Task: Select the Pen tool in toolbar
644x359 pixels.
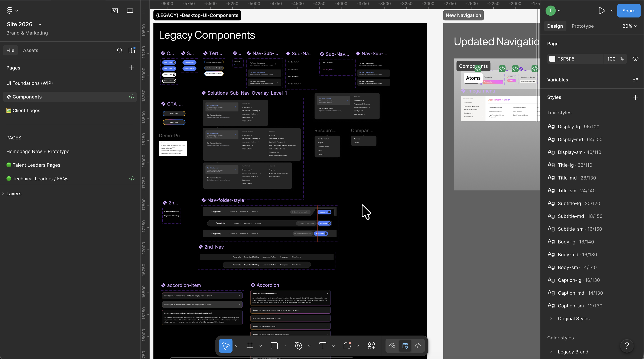Action: pyautogui.click(x=299, y=346)
